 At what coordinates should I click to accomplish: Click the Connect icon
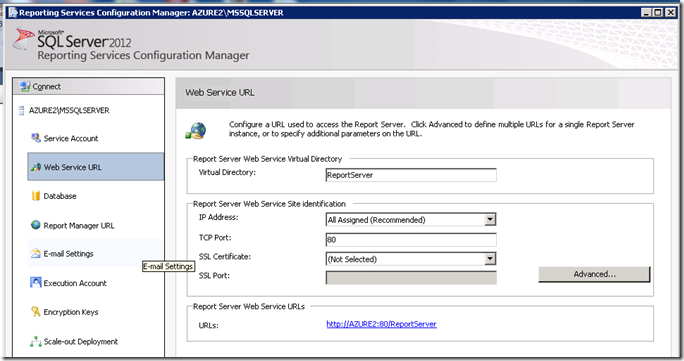pyautogui.click(x=25, y=86)
